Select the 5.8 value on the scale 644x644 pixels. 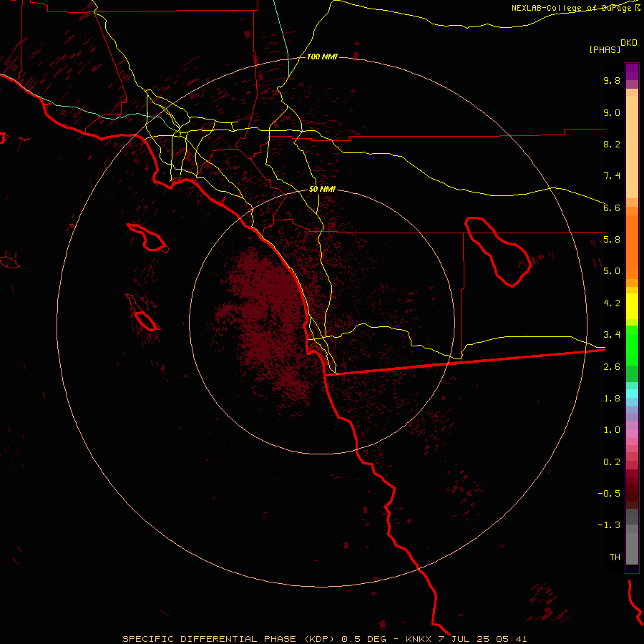coord(612,240)
